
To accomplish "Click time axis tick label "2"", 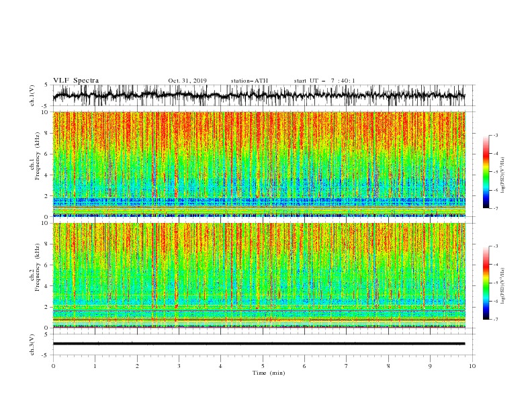I will 137,366.
